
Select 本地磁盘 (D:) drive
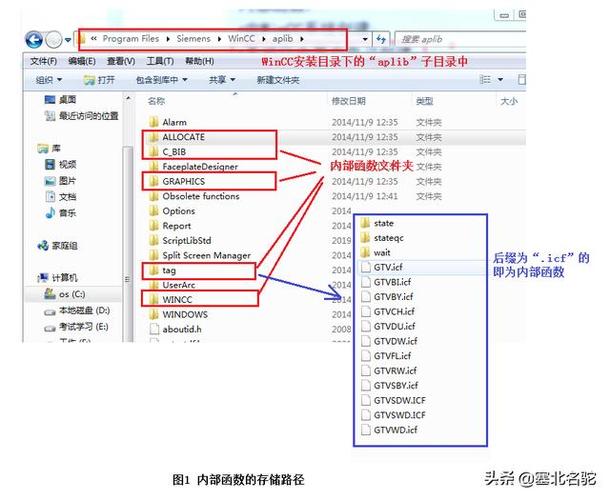click(x=77, y=311)
